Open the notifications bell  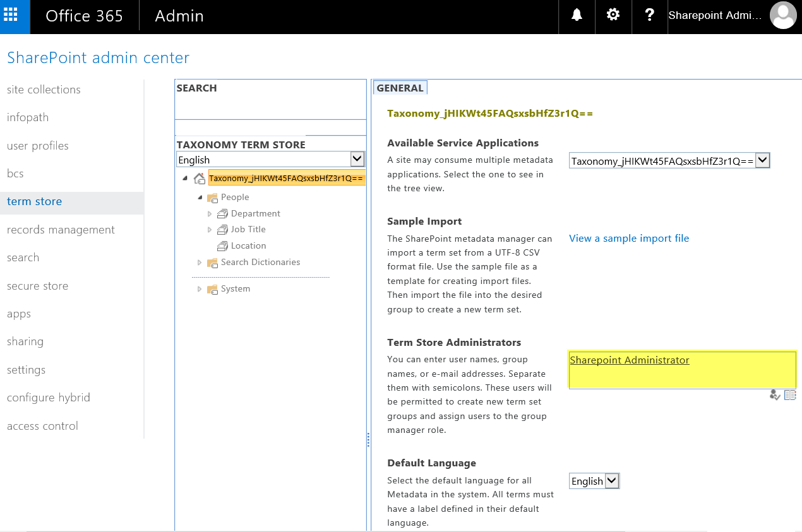point(577,16)
